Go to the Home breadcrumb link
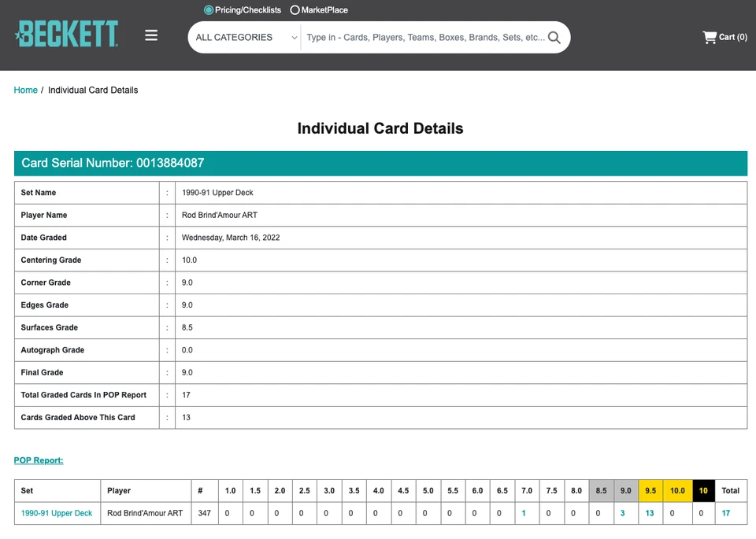Screen dimensions: 756x539 [26, 90]
